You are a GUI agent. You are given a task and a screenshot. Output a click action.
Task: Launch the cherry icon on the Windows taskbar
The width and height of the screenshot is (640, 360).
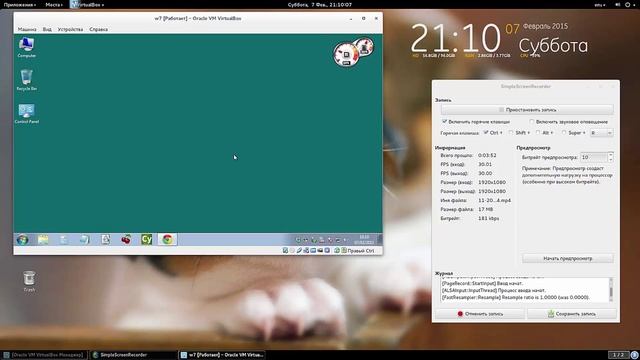pos(126,240)
